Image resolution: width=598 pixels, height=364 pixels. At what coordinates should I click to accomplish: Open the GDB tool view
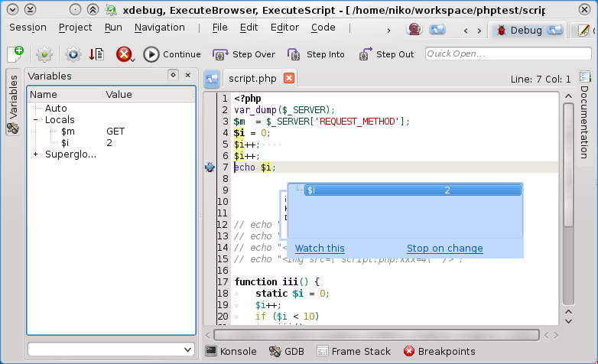tap(287, 351)
